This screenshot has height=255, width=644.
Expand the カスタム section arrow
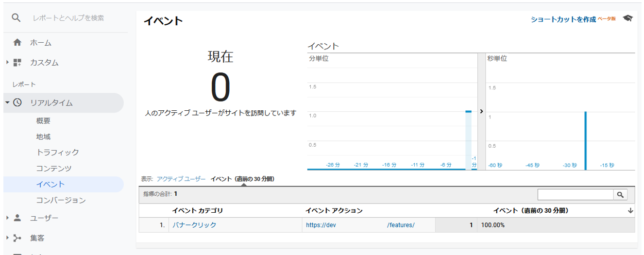coord(7,62)
